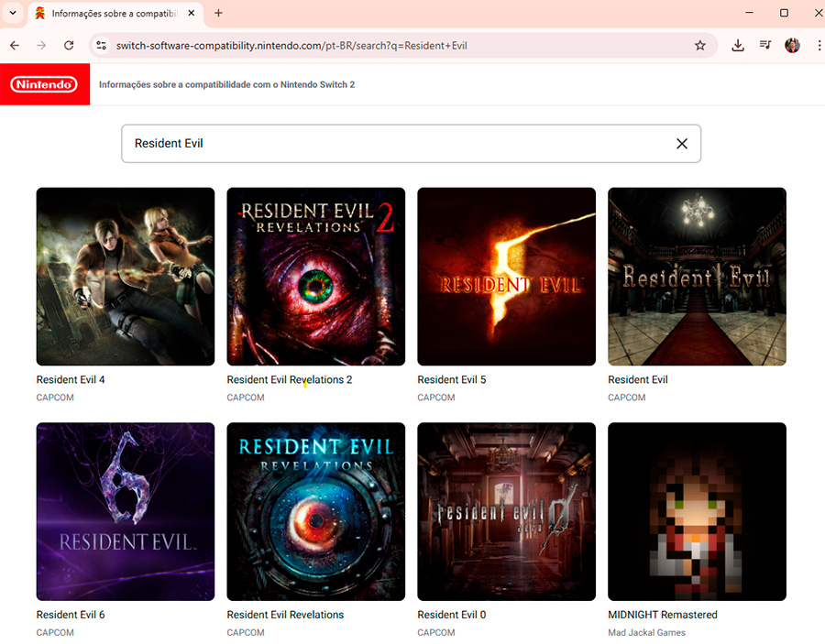Click the Resident Evil search input field
Image resolution: width=825 pixels, height=644 pixels.
394,144
